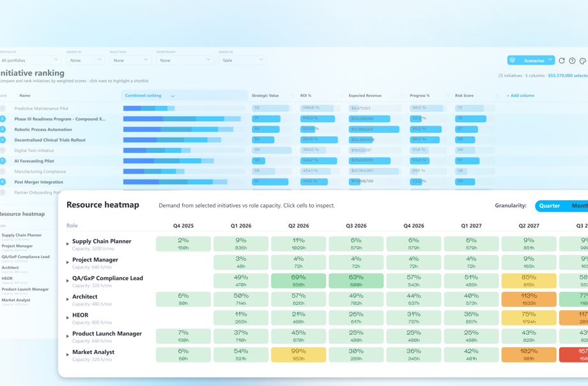The height and width of the screenshot is (386, 588).
Task: Remove the Expected Revenue column
Action: pyautogui.click(x=403, y=96)
